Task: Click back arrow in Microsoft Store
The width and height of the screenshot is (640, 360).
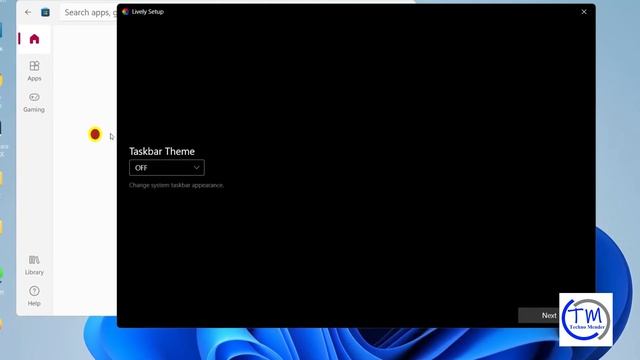Action: click(x=28, y=12)
